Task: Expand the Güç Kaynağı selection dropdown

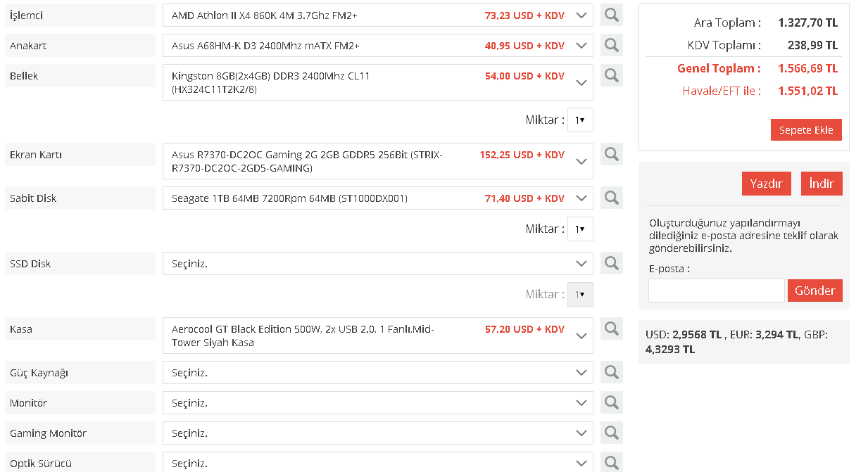Action: click(377, 373)
